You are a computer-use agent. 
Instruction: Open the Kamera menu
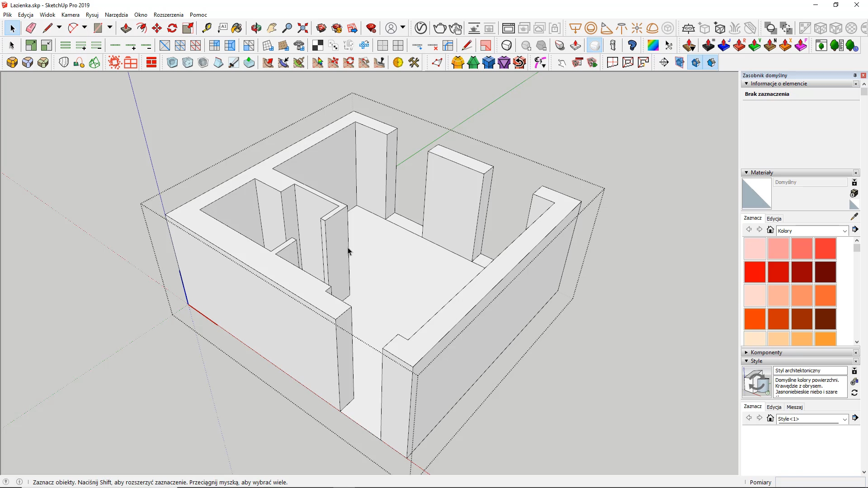tap(70, 15)
